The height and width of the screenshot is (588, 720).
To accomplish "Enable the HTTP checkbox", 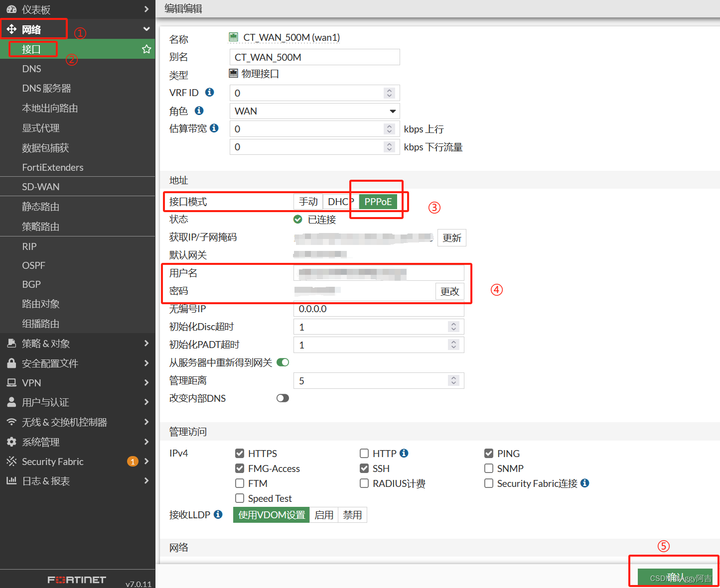I will (x=364, y=453).
